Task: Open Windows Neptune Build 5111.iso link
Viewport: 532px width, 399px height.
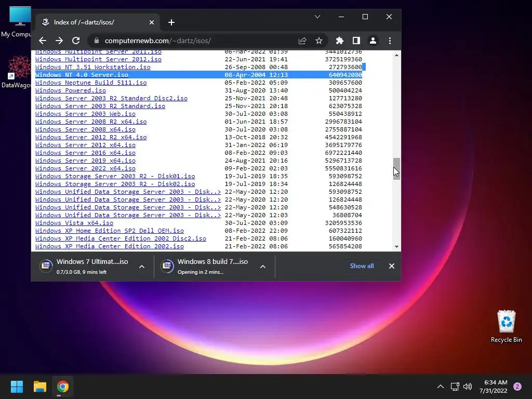Action: tap(91, 83)
